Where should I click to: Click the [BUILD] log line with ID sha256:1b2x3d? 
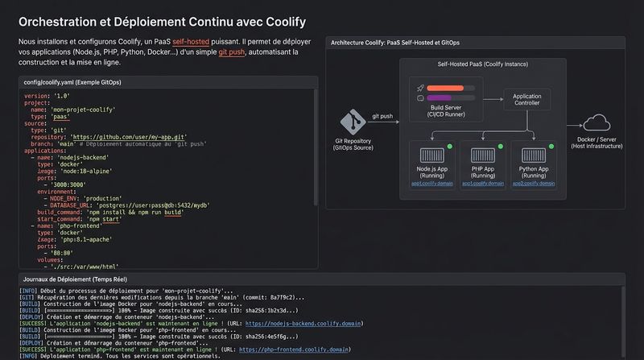(159, 311)
